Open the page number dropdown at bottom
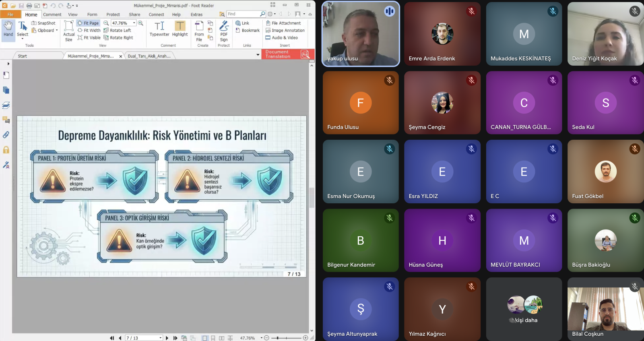Viewport: 644px width, 341px height. 161,338
